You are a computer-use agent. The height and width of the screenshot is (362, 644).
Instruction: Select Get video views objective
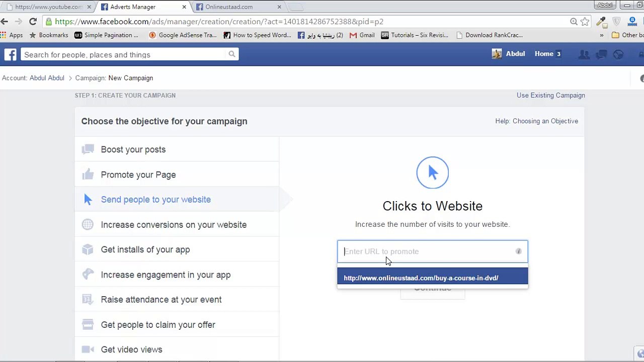click(177, 349)
